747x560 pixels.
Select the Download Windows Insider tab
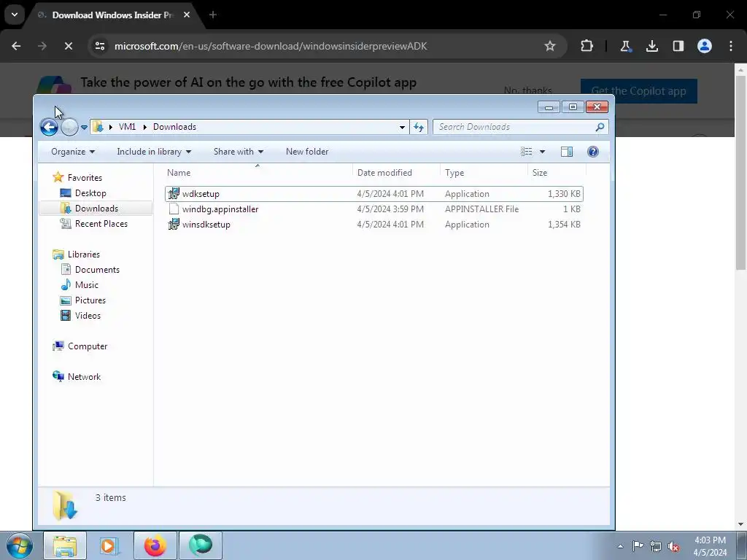coord(113,15)
